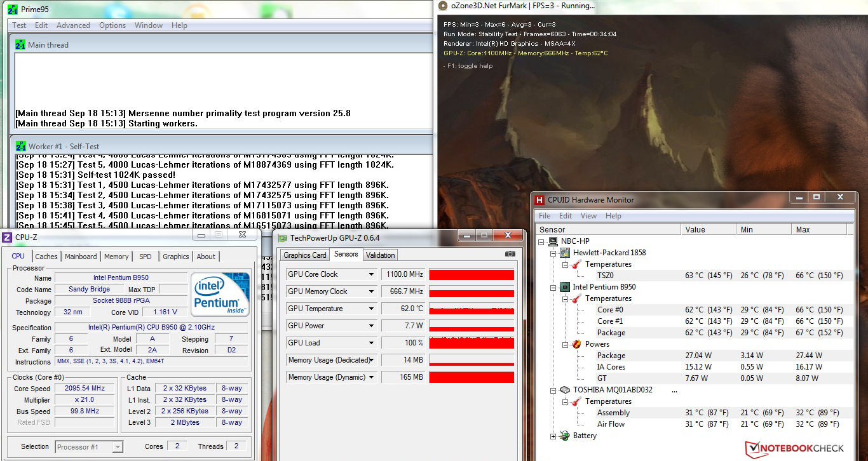The image size is (868, 461).
Task: Click the Min column header in HWMonitor
Action: click(764, 229)
